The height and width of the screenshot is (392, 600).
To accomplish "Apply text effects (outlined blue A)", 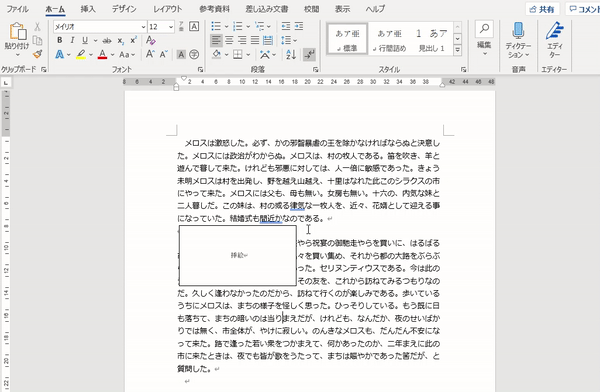I will [x=59, y=54].
